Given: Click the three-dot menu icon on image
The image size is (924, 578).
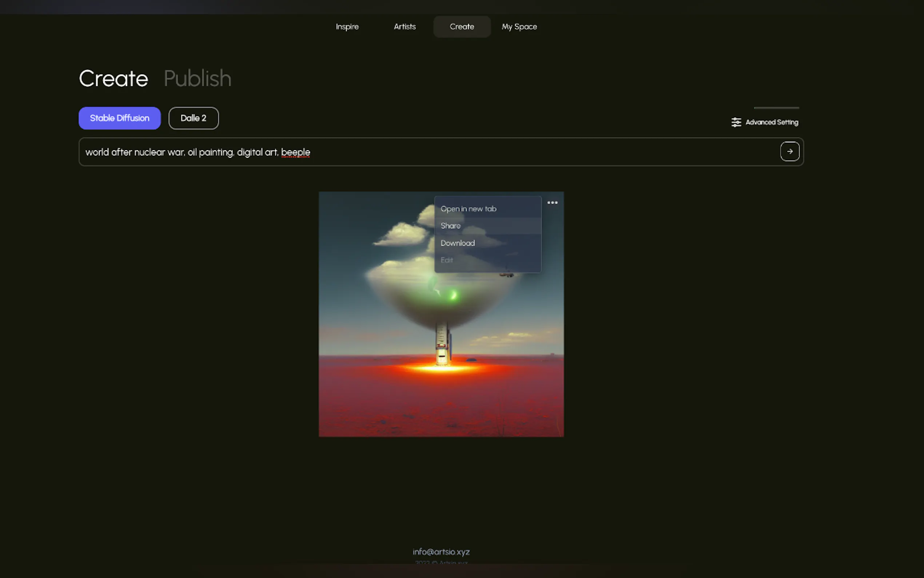Looking at the screenshot, I should (552, 203).
